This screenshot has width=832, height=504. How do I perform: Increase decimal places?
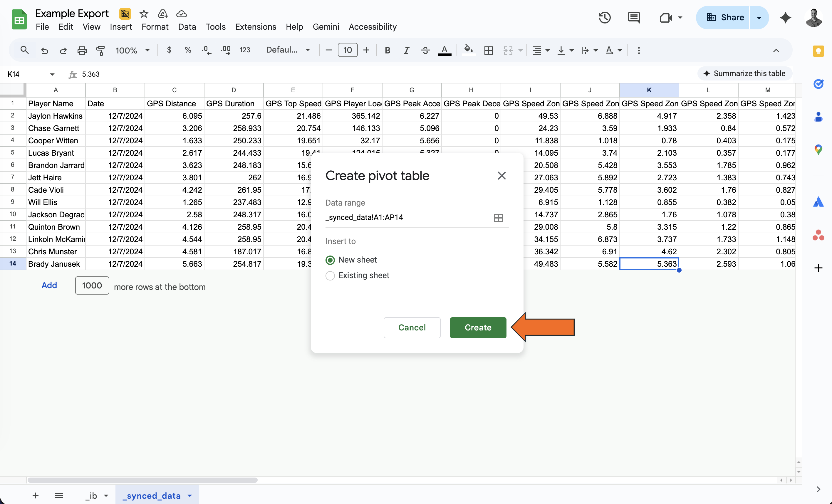click(x=226, y=50)
